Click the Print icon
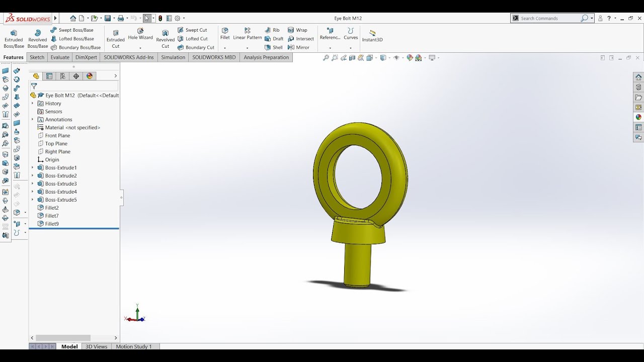The height and width of the screenshot is (362, 644). [121, 18]
